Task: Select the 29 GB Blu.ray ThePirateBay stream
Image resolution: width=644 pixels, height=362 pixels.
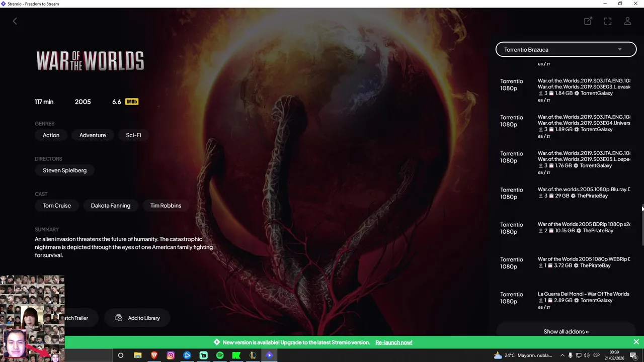Action: 566,193
